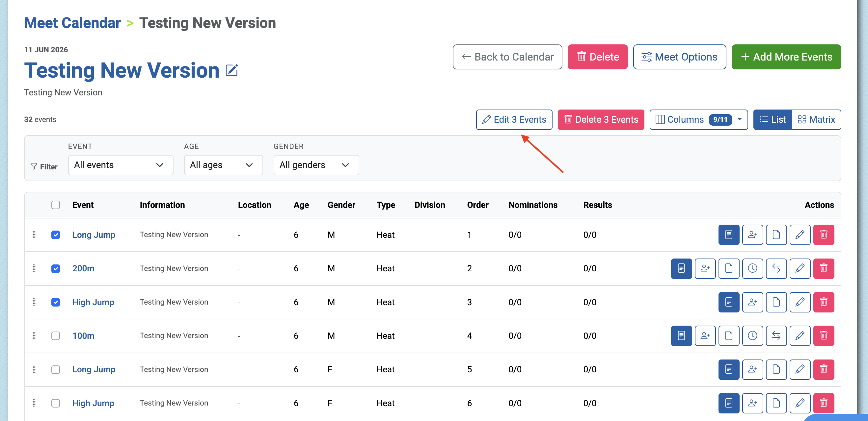Open Meet Options
This screenshot has height=421, width=868.
pos(679,57)
